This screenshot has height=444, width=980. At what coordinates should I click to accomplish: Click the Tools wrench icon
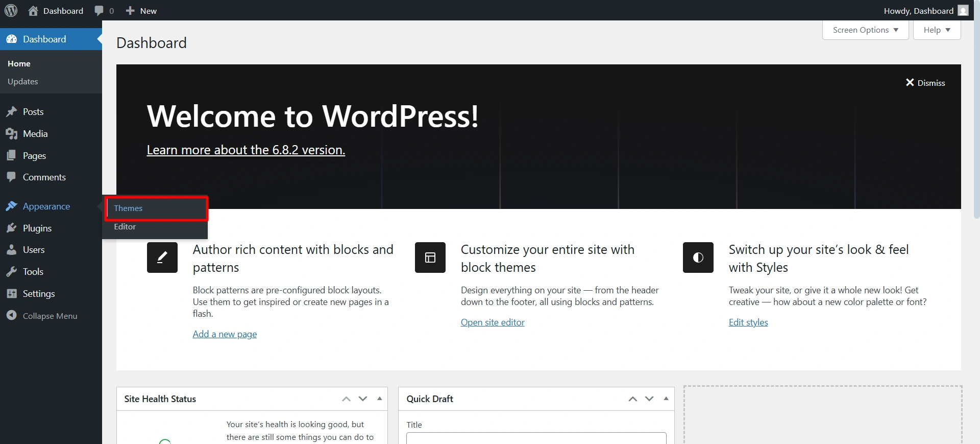click(11, 272)
